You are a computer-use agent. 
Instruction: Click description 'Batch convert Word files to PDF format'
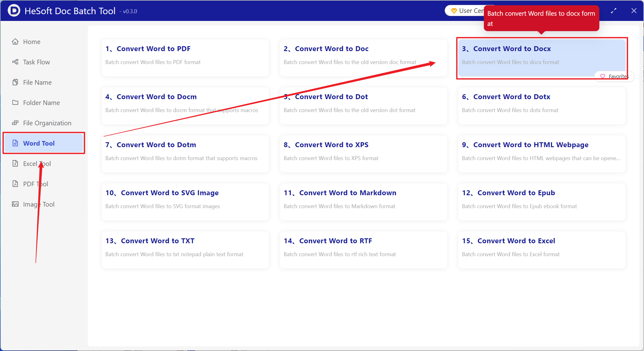pyautogui.click(x=153, y=62)
